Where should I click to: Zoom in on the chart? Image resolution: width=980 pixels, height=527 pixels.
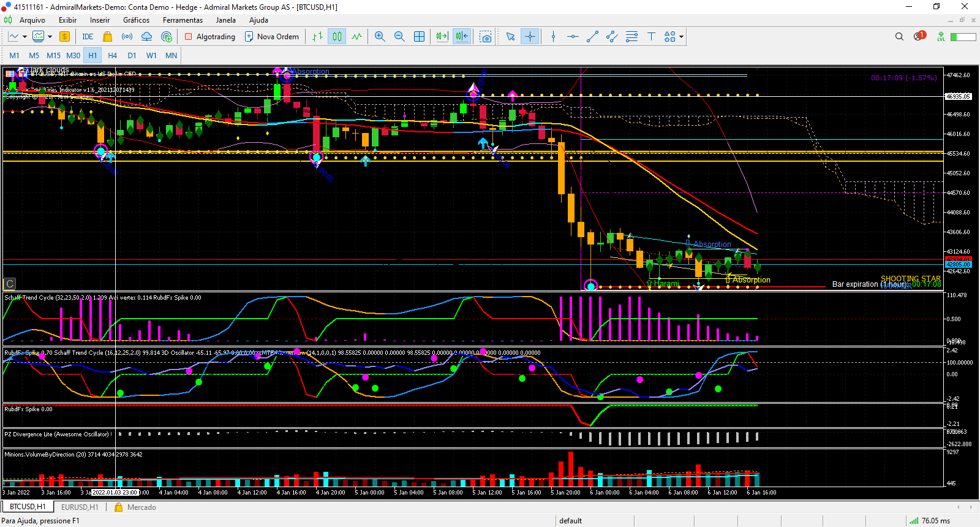point(380,37)
